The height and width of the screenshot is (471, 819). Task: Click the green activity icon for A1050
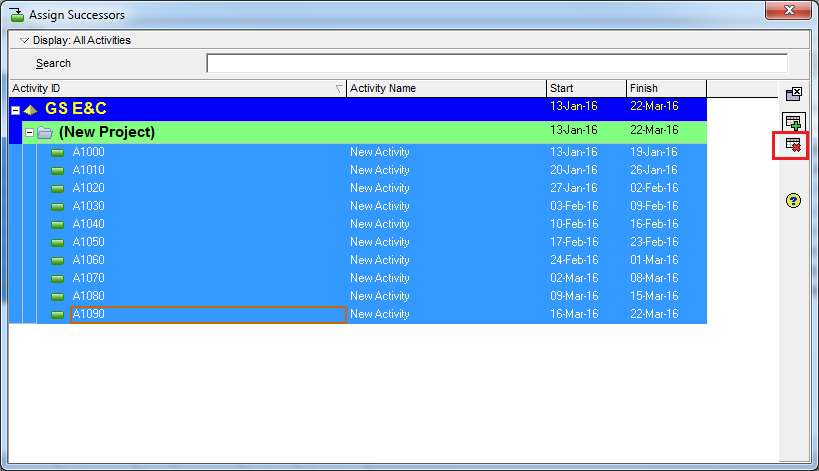point(57,243)
